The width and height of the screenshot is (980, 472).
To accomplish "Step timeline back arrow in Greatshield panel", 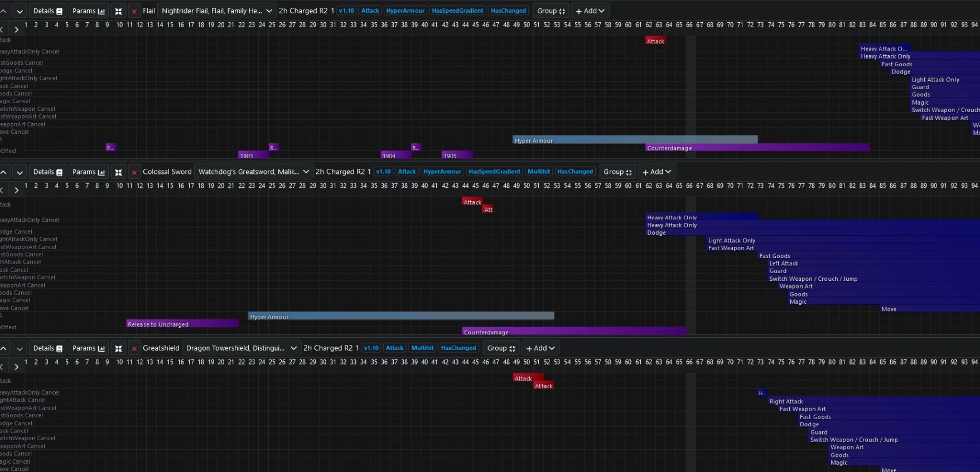I will pyautogui.click(x=2, y=367).
